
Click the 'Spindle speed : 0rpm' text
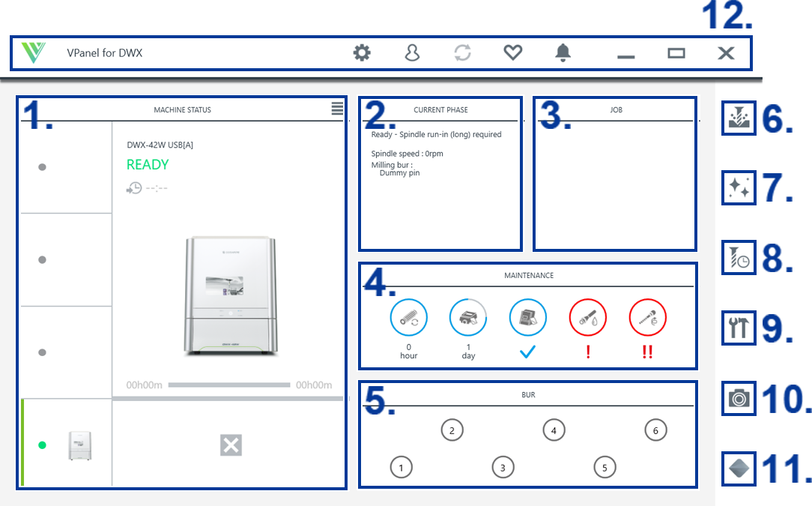point(407,154)
